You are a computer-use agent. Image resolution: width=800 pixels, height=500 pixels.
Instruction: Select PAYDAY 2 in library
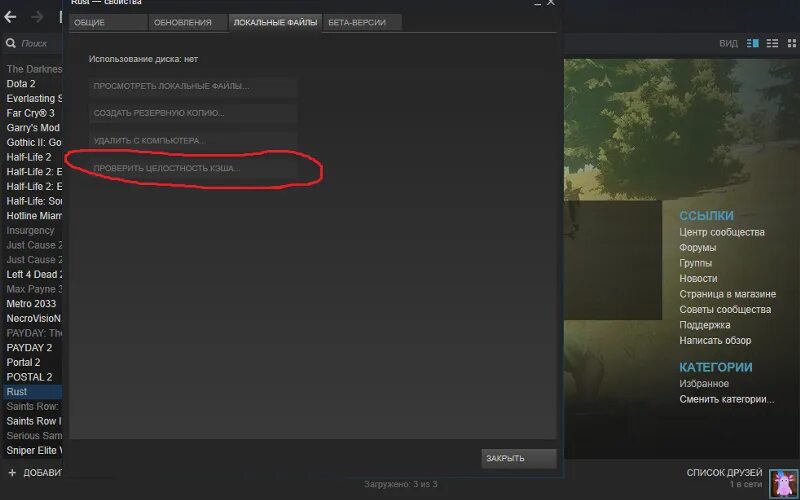click(x=29, y=347)
